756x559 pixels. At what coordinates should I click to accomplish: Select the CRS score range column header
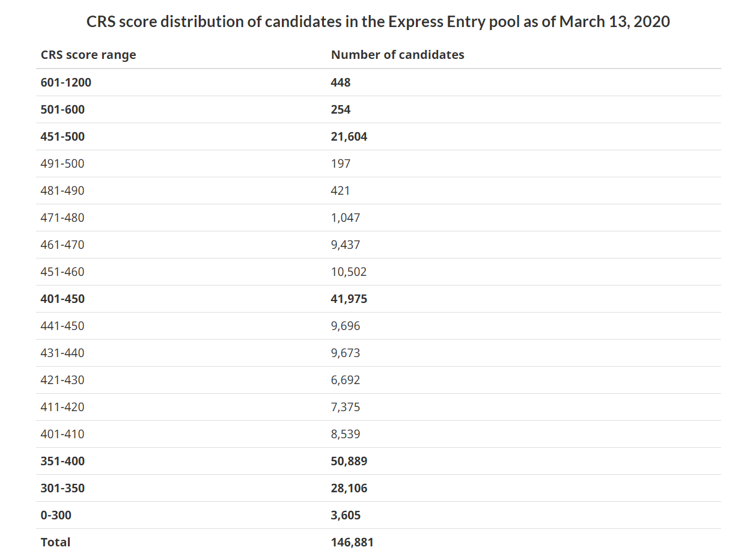(x=88, y=55)
